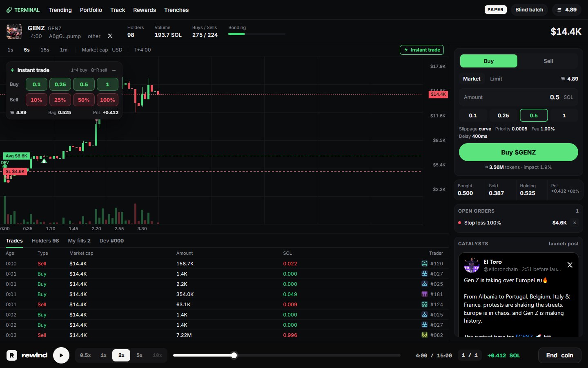The height and width of the screenshot is (368, 588).
Task: Choose 0.25 SOL amount preset in buy panel
Action: (x=503, y=115)
